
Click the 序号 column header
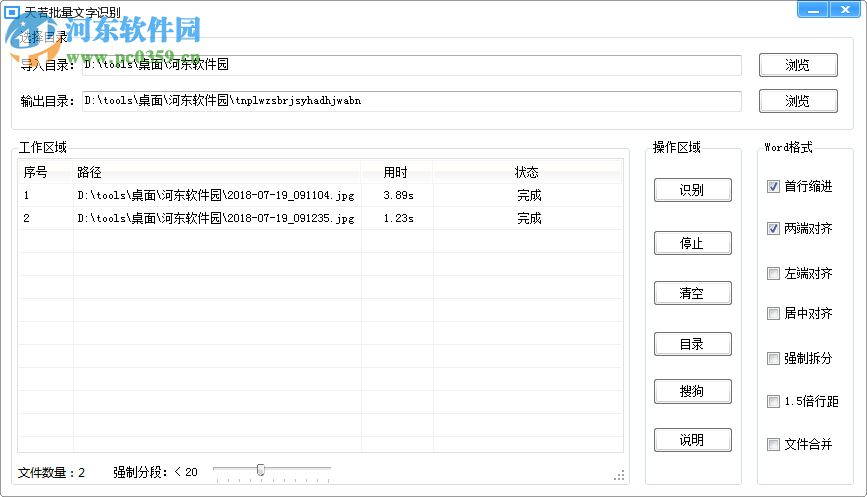(x=46, y=172)
